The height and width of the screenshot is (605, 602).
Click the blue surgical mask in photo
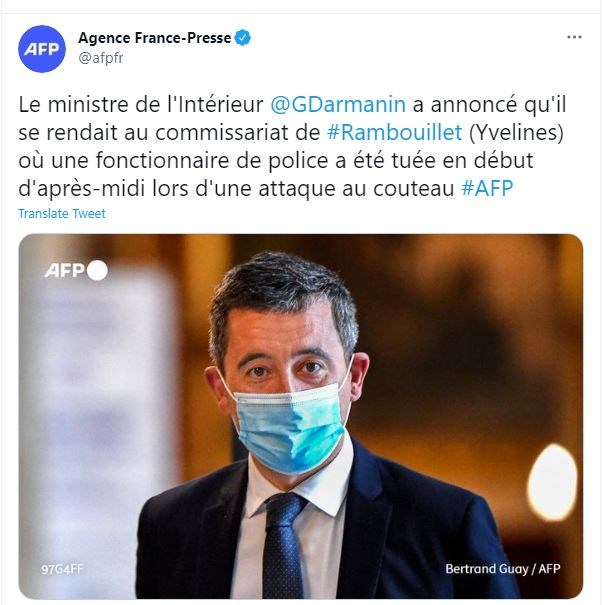(x=291, y=428)
